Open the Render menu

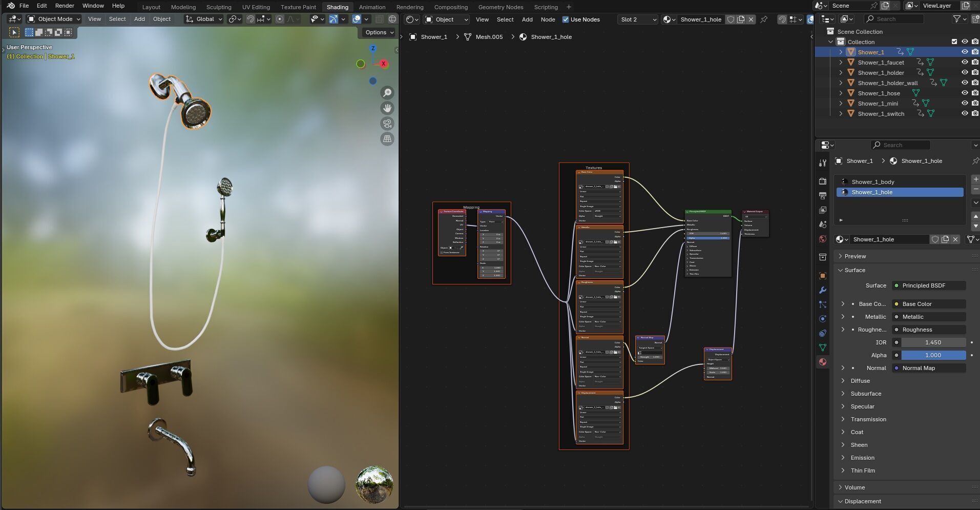point(65,6)
